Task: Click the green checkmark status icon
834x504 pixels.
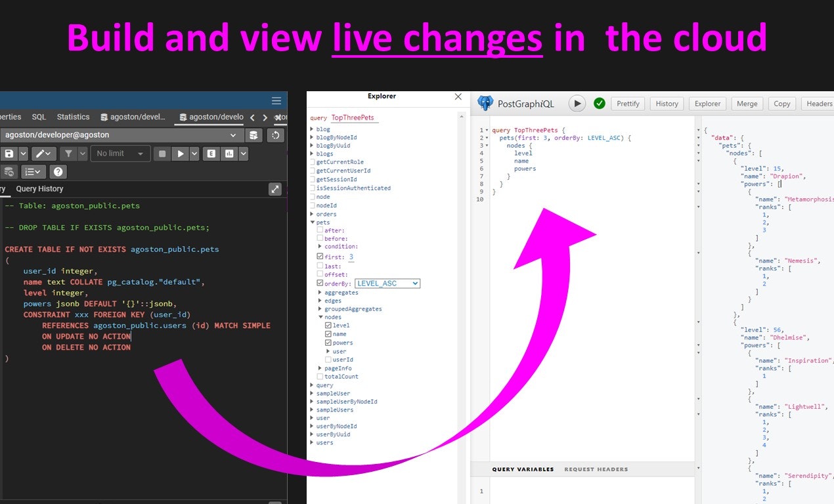Action: coord(599,103)
